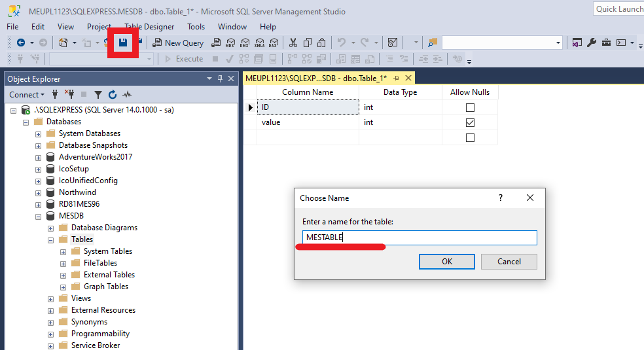Click the Object Explorer connect plug icon
This screenshot has height=350, width=644.
coord(55,95)
